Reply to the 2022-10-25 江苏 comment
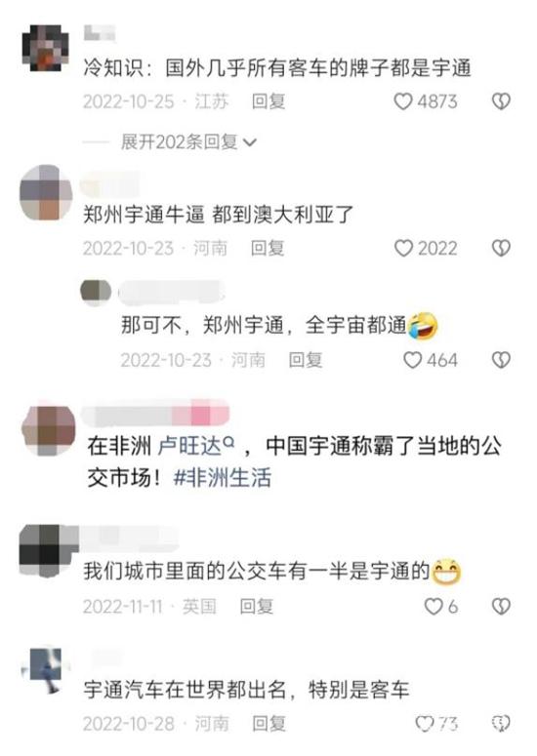Screen dimensions: 537x756 [268, 101]
